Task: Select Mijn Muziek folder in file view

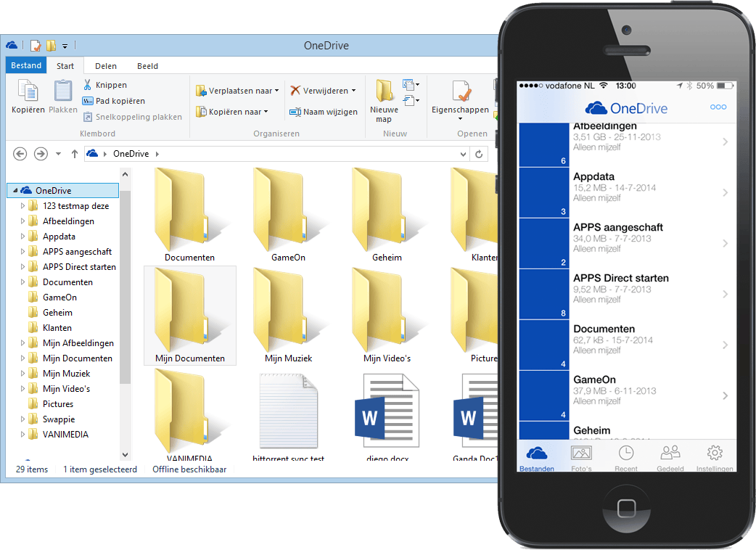Action: pos(288,316)
